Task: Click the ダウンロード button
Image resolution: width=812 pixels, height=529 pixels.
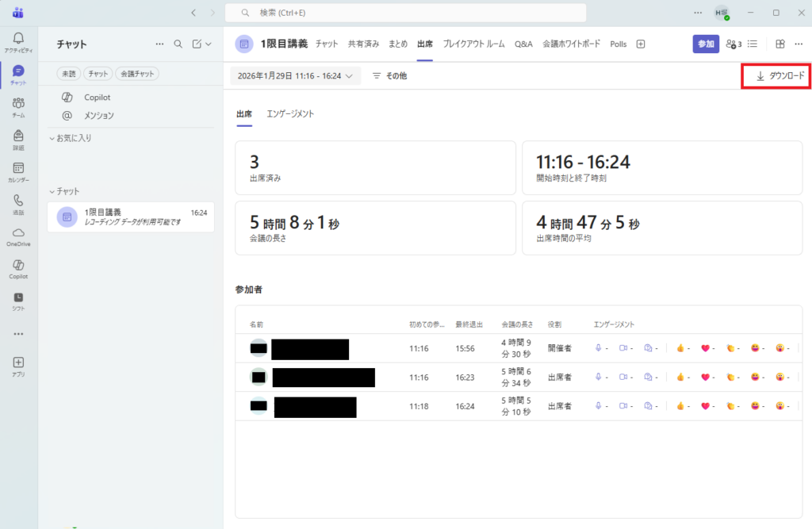Action: pyautogui.click(x=780, y=76)
